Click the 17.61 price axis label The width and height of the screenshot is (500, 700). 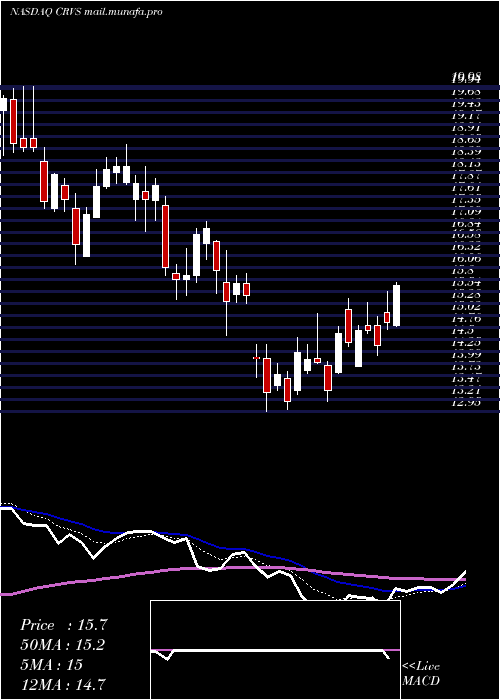[x=466, y=188]
